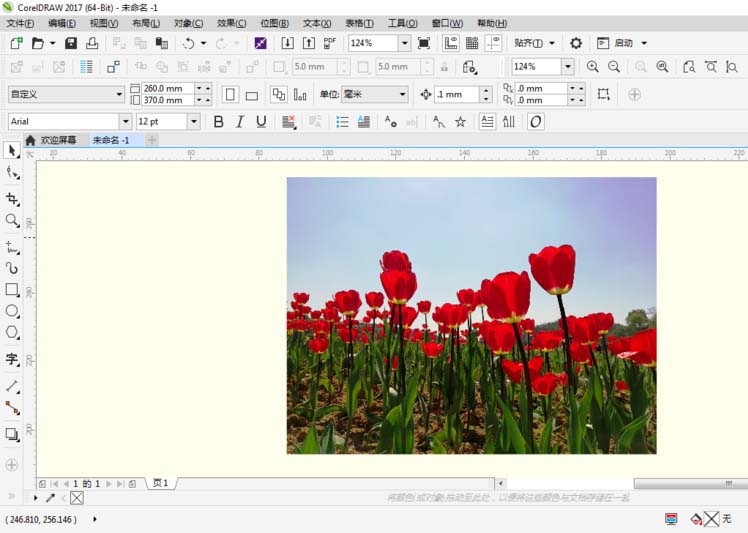Select the Freehand tool
This screenshot has width=748, height=533.
click(x=11, y=247)
